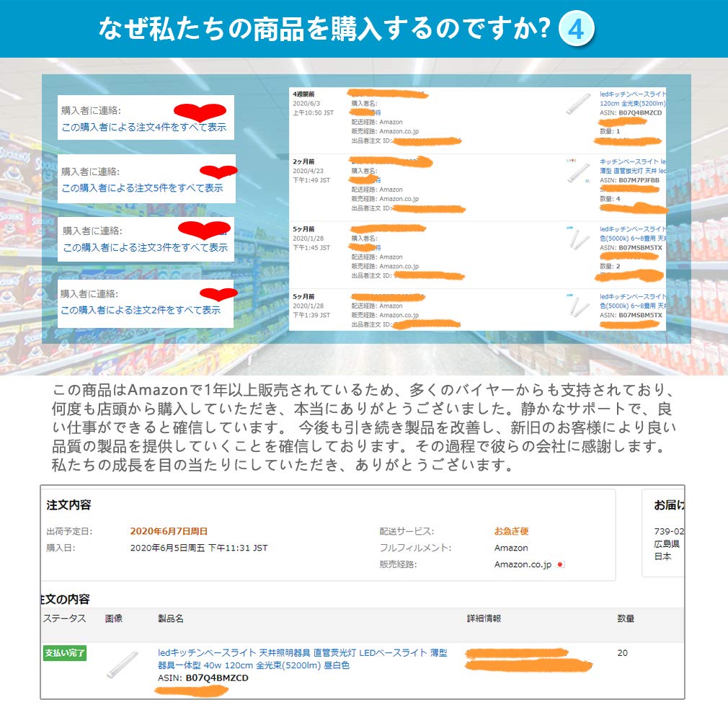Screen dimensions: 728x715
Task: Open link showing all 4 orders by buyer
Action: point(144,127)
